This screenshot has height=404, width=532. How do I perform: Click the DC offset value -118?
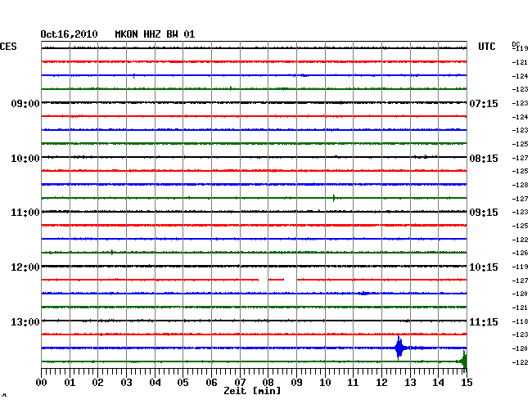pos(520,321)
